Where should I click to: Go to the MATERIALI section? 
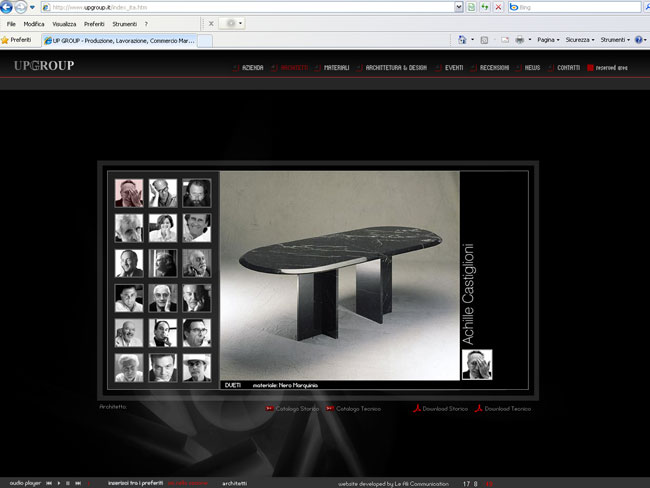tap(336, 68)
